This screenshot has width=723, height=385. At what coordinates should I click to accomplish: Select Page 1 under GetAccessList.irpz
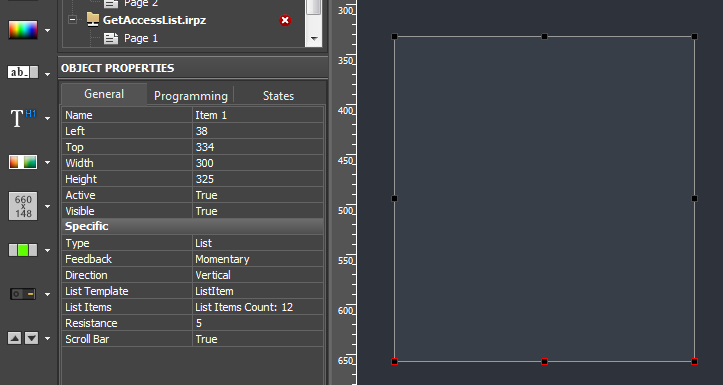pos(141,38)
